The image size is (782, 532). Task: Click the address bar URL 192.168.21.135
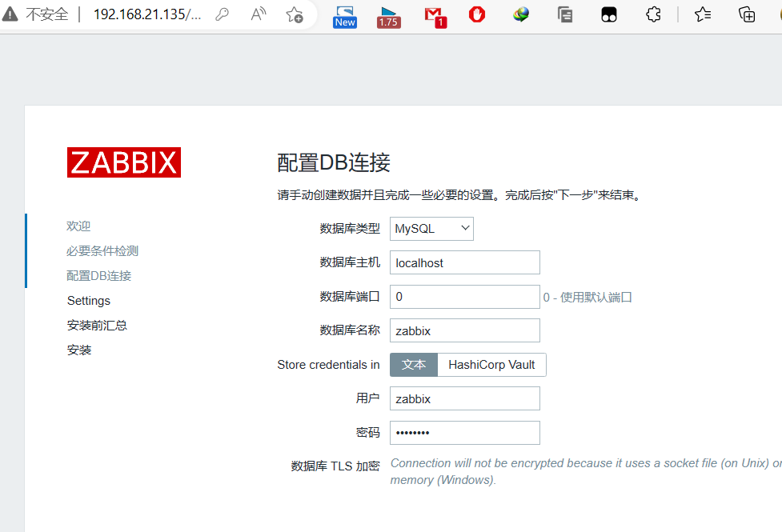tap(147, 14)
